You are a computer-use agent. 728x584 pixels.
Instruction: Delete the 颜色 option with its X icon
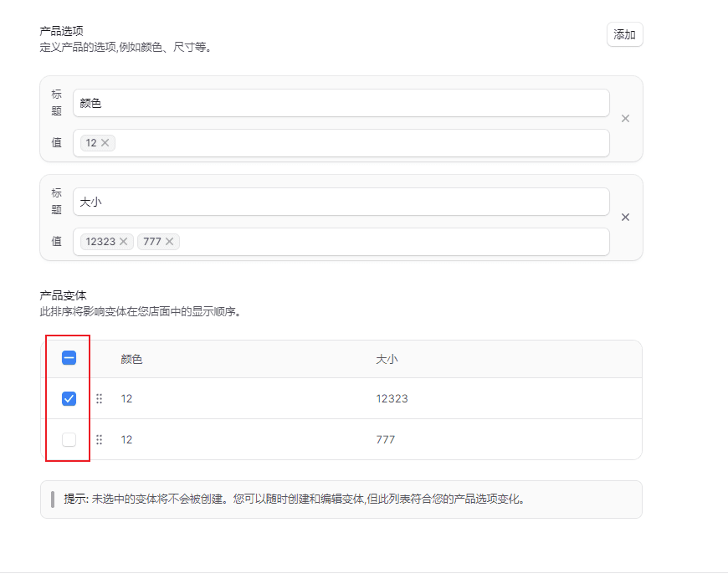coord(625,119)
